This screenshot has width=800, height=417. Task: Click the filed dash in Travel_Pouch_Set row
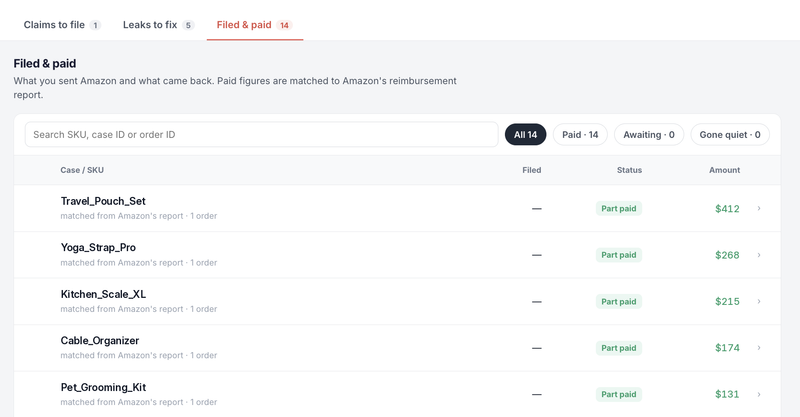point(537,208)
